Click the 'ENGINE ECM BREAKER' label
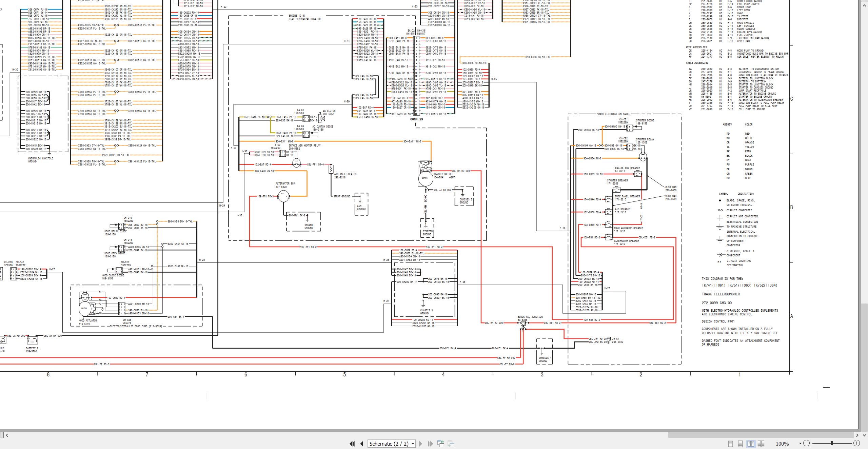This screenshot has height=449, width=868. (x=628, y=168)
